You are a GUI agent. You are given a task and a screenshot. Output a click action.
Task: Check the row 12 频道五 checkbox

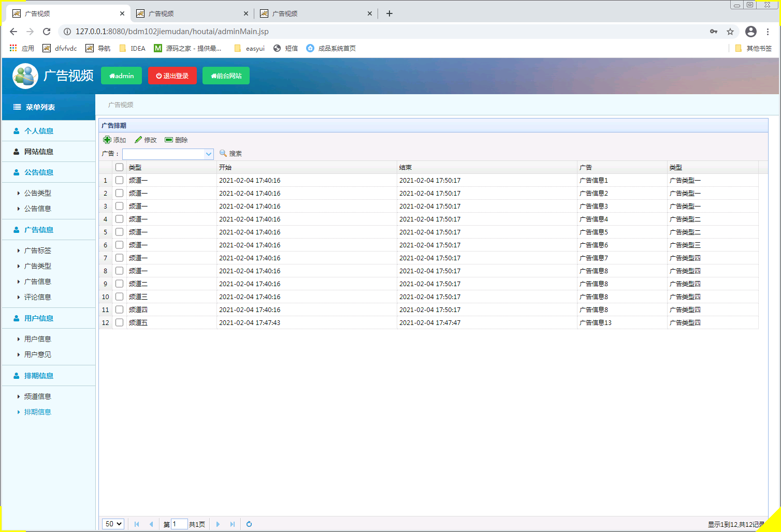[x=120, y=322]
